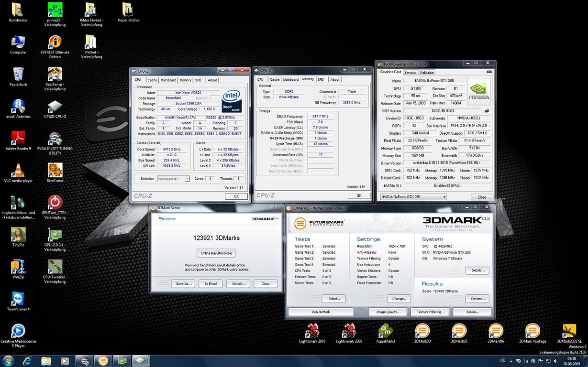The width and height of the screenshot is (588, 367).
Task: Switch to Cache tab in left CPU-Z
Action: tap(152, 80)
